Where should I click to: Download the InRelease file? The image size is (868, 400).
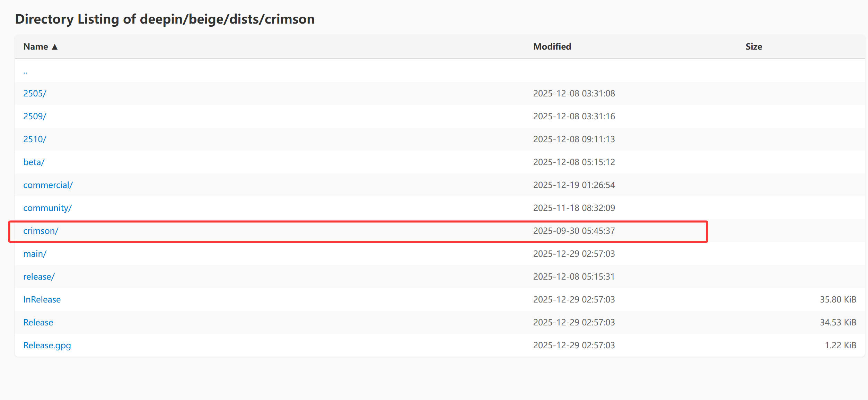tap(42, 299)
